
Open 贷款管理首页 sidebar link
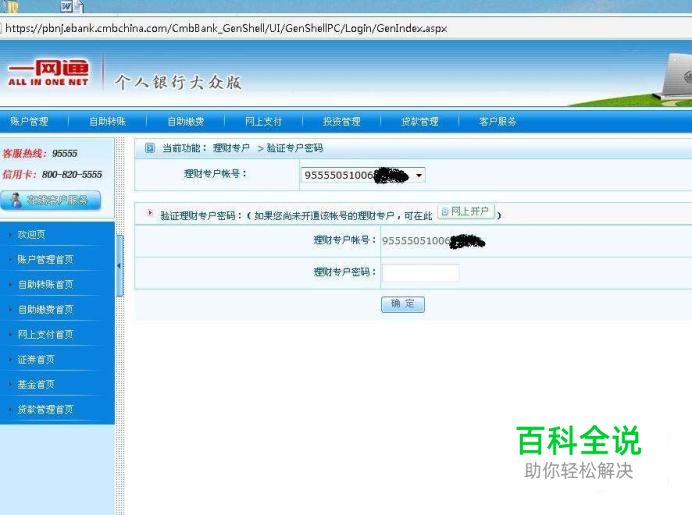pyautogui.click(x=45, y=410)
